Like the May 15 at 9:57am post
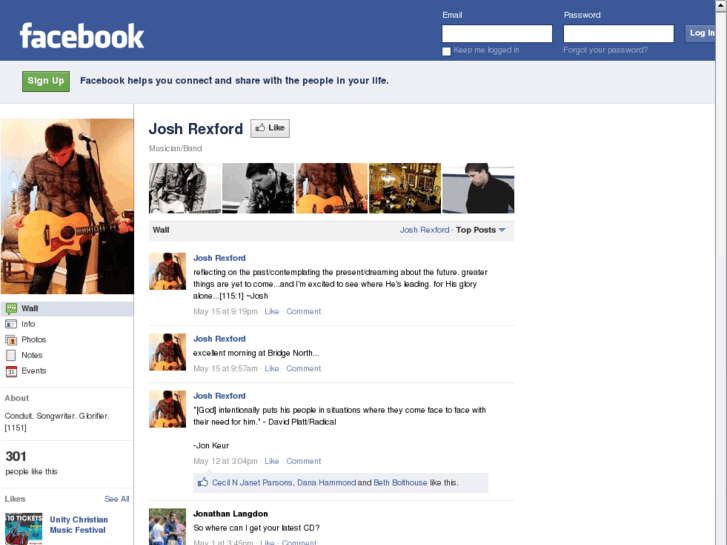Image resolution: width=727 pixels, height=545 pixels. coord(272,368)
